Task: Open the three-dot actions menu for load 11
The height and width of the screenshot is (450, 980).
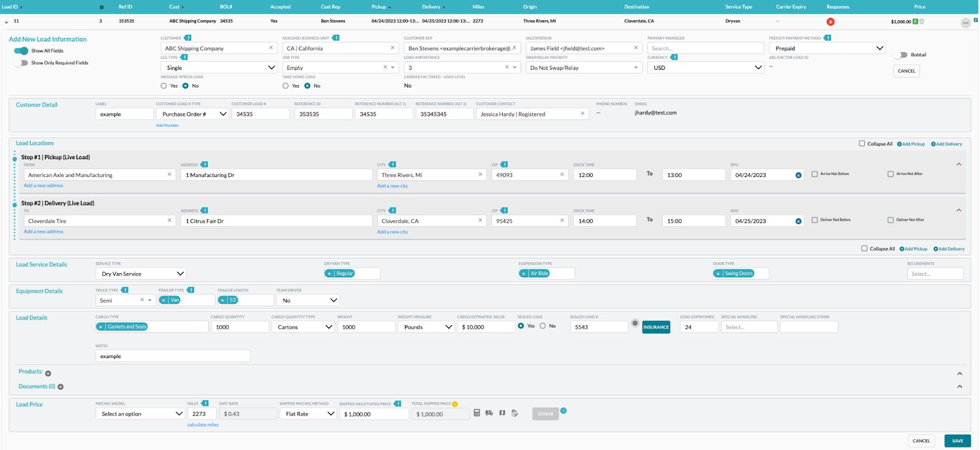Action: tap(965, 23)
